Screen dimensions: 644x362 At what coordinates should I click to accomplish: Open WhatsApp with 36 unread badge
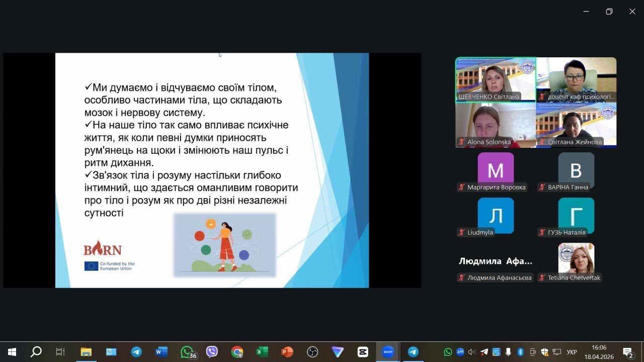(187, 352)
